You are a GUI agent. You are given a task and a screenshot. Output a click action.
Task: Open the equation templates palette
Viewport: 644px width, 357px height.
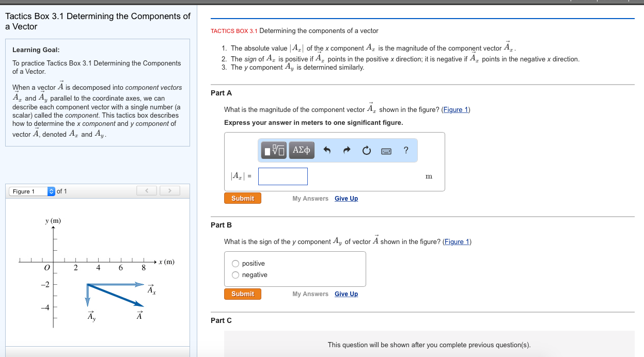point(273,150)
